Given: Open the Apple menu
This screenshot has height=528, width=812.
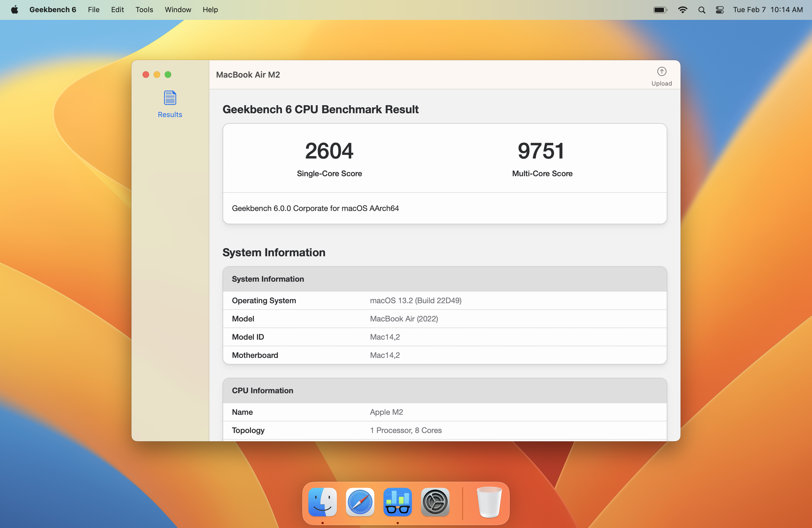Looking at the screenshot, I should 15,10.
